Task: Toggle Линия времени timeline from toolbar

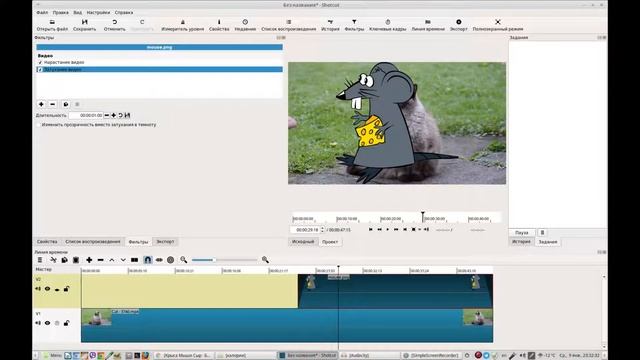Action: click(x=428, y=25)
